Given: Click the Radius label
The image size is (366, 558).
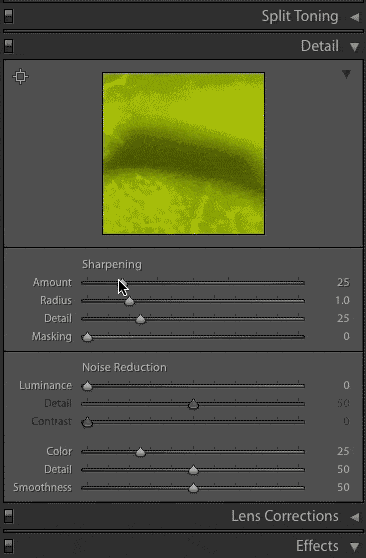Looking at the screenshot, I should pyautogui.click(x=56, y=301).
